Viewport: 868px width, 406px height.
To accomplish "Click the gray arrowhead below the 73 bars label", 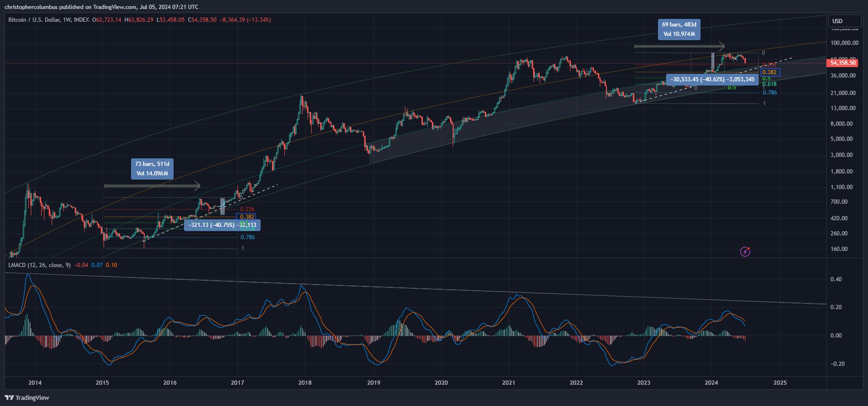I will [x=197, y=186].
